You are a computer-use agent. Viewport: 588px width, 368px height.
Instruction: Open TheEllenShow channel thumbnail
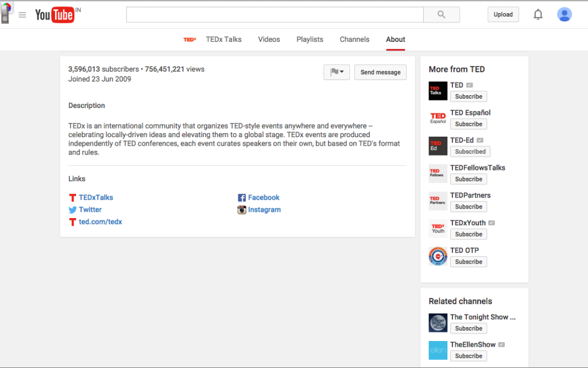click(x=438, y=350)
